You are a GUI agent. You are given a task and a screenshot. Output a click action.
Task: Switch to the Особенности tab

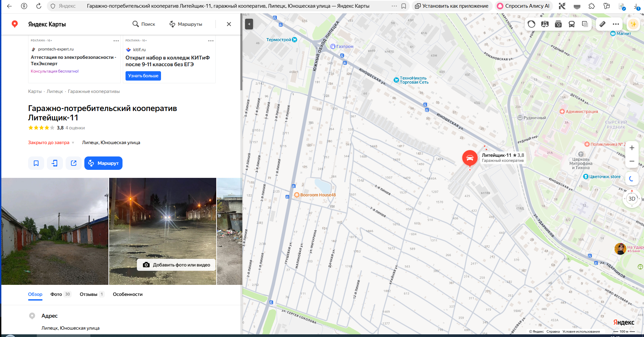(x=128, y=294)
